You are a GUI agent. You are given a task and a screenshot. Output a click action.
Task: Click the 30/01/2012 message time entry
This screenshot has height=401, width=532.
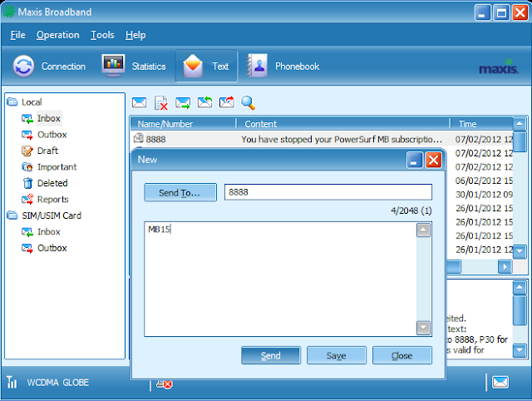click(x=484, y=195)
